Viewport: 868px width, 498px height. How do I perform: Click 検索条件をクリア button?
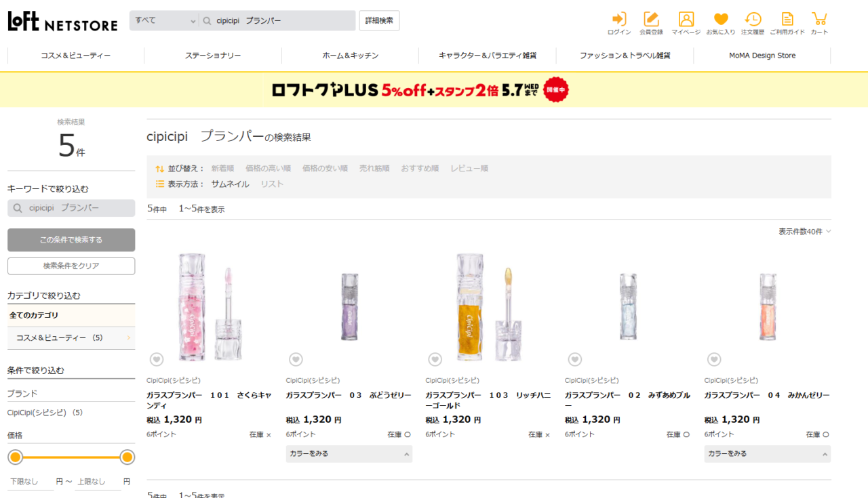[x=71, y=266]
